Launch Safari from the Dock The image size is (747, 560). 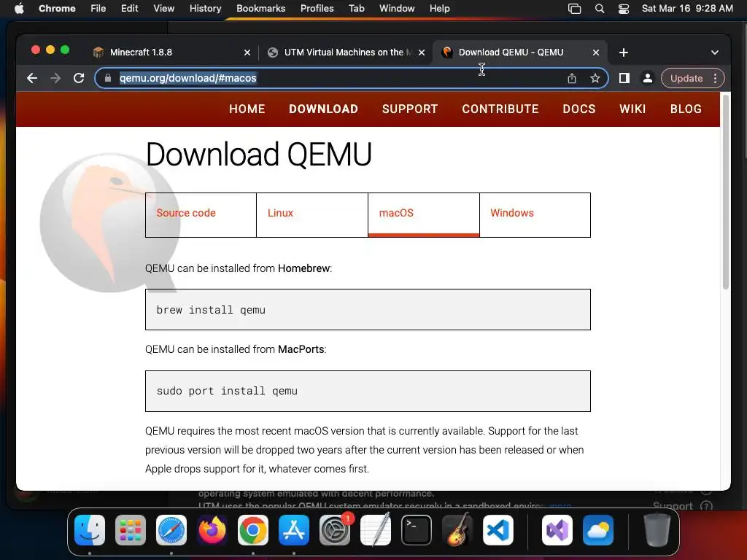point(171,530)
